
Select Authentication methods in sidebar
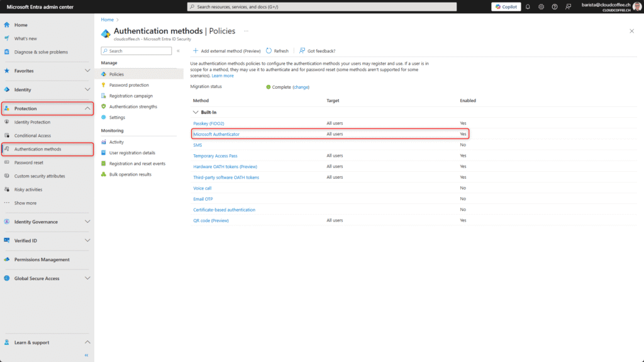[x=38, y=149]
